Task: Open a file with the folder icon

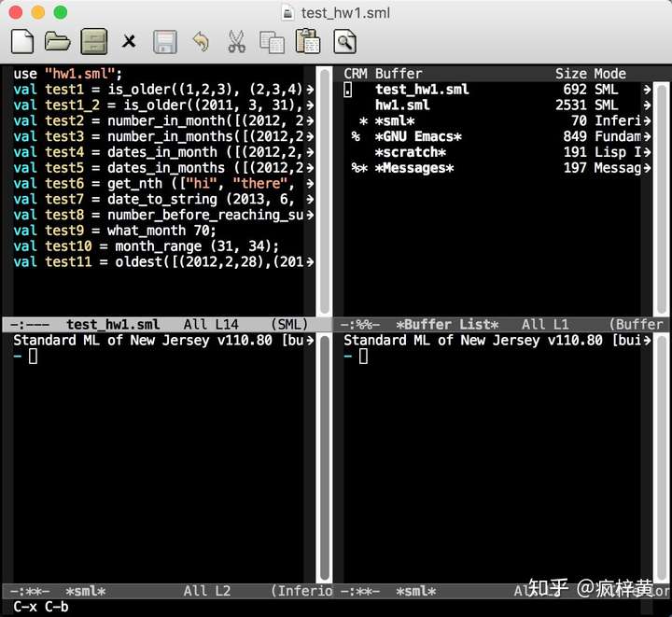Action: point(58,42)
